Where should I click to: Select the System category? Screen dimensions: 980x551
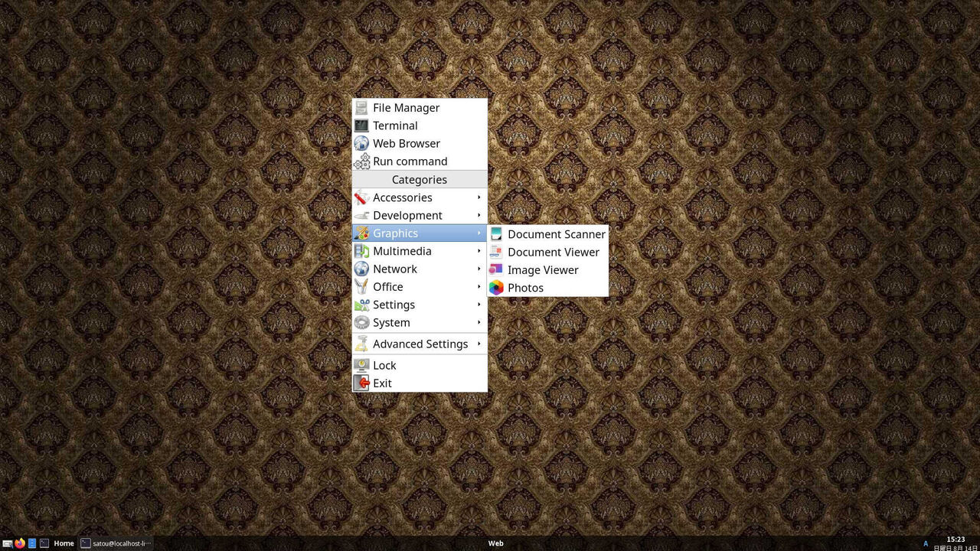tap(391, 322)
